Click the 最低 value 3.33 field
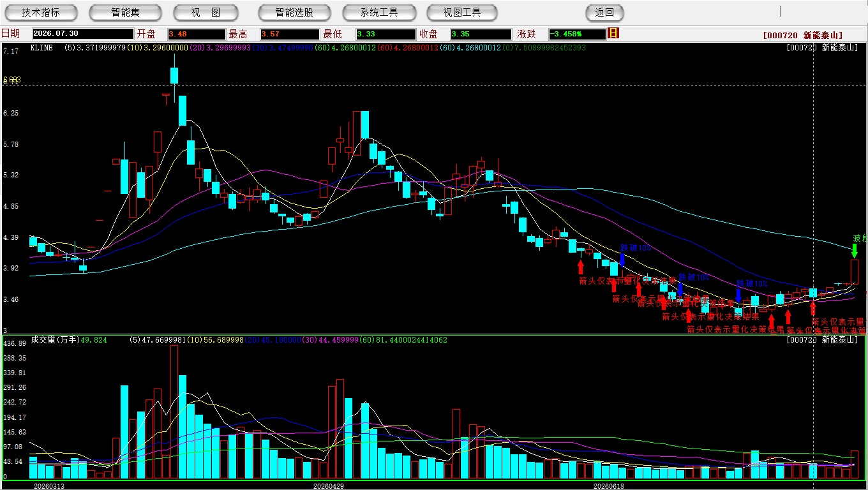Image resolution: width=868 pixels, height=490 pixels. tap(385, 34)
